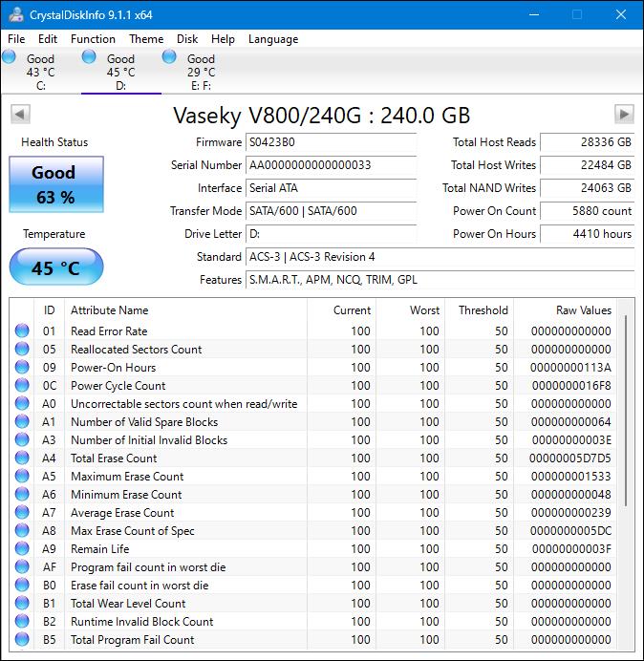Screen dimensions: 644x661
Task: Click the next disk right arrow button
Action: 624,115
